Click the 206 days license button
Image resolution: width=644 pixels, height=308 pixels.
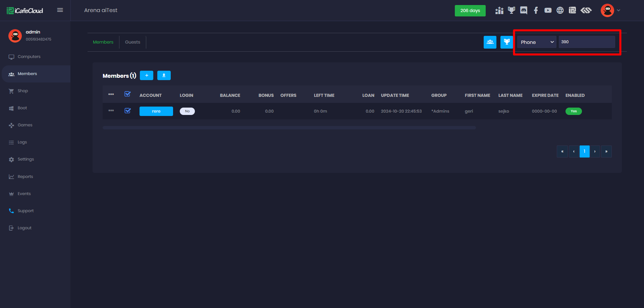tap(470, 11)
